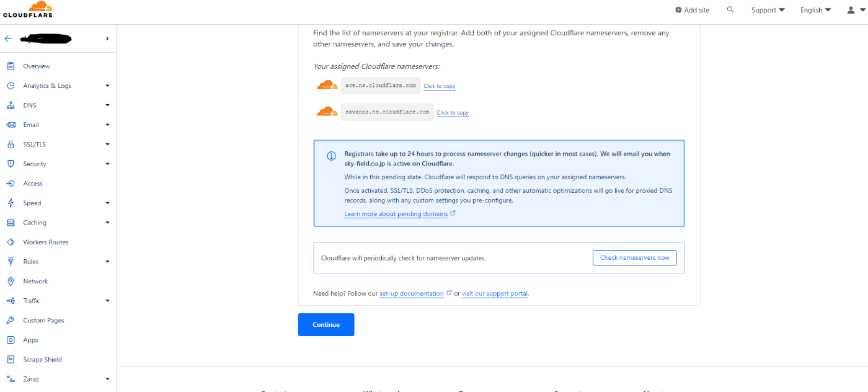Open the Overview page
868x392 pixels.
point(37,66)
